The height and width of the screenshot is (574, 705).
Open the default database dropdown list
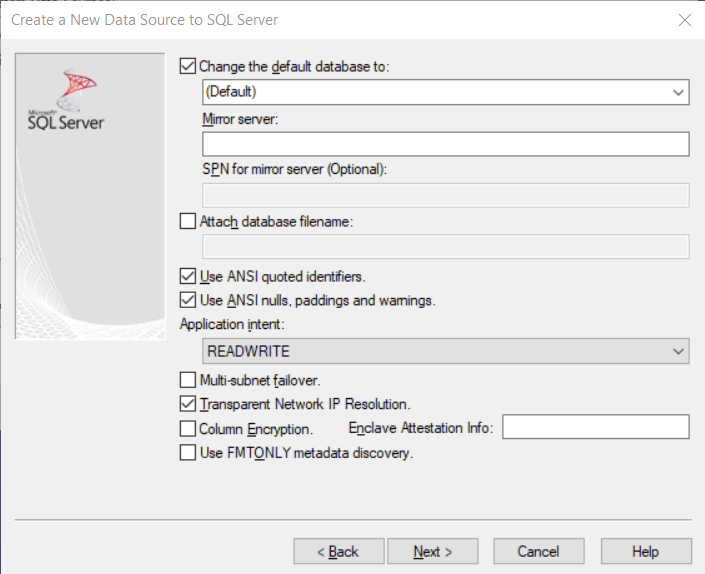click(679, 92)
